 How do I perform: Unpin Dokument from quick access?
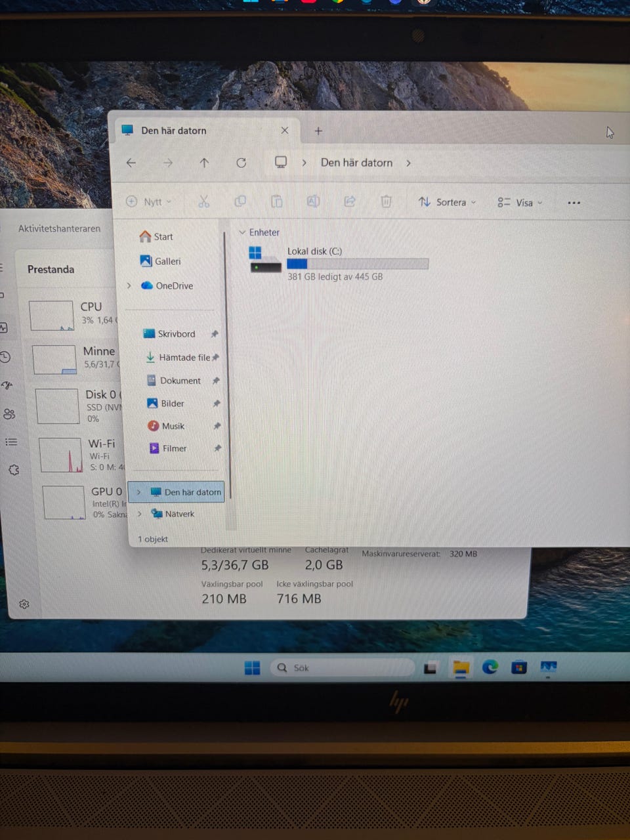click(x=216, y=381)
